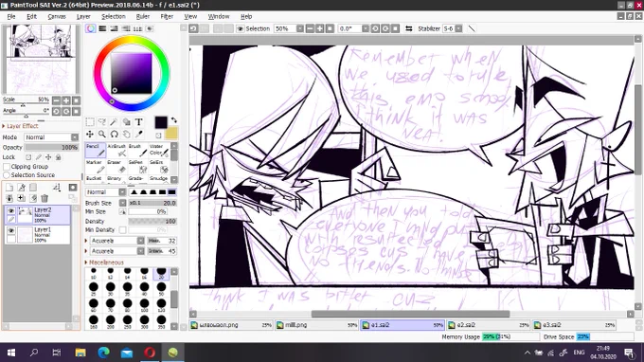Activate the Hand pan tool
644x362 pixels.
pyautogui.click(x=127, y=134)
